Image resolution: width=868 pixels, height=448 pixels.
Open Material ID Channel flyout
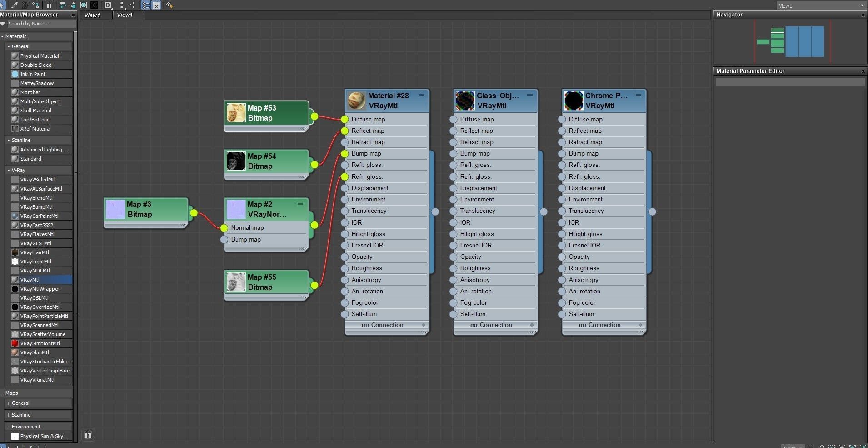coord(108,5)
